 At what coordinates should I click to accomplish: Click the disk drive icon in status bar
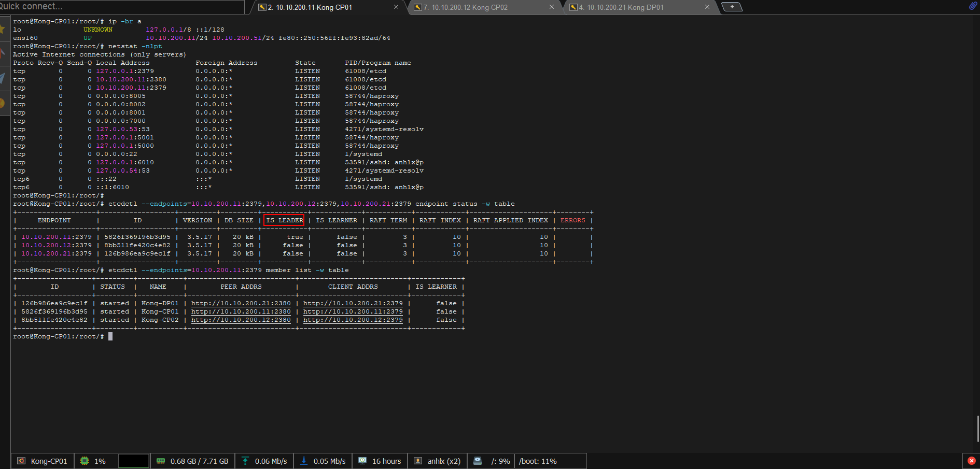click(x=478, y=461)
